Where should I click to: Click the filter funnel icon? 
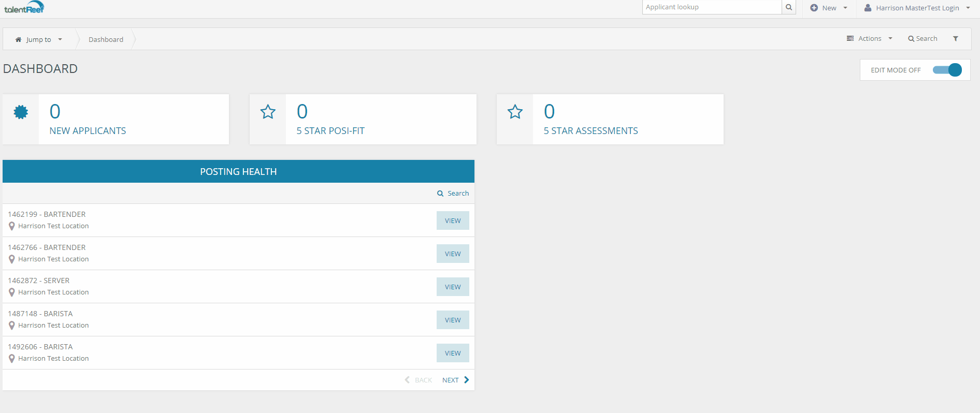coord(956,39)
